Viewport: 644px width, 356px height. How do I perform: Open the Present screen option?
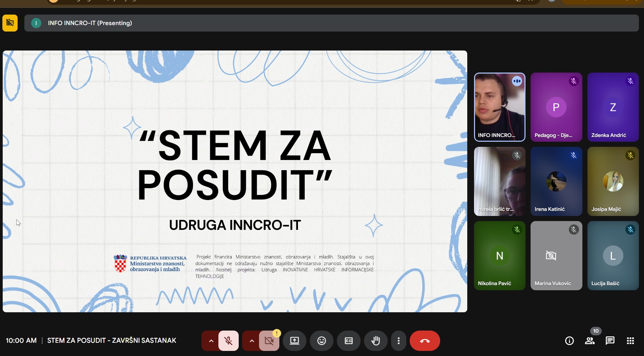[x=294, y=341]
